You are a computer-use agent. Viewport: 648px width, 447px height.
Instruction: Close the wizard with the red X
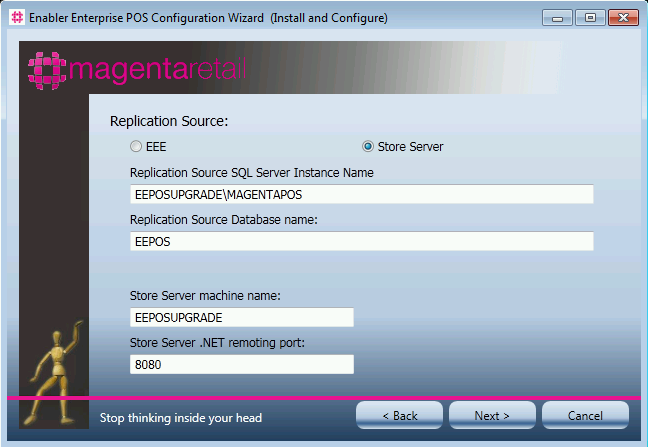coord(623,18)
